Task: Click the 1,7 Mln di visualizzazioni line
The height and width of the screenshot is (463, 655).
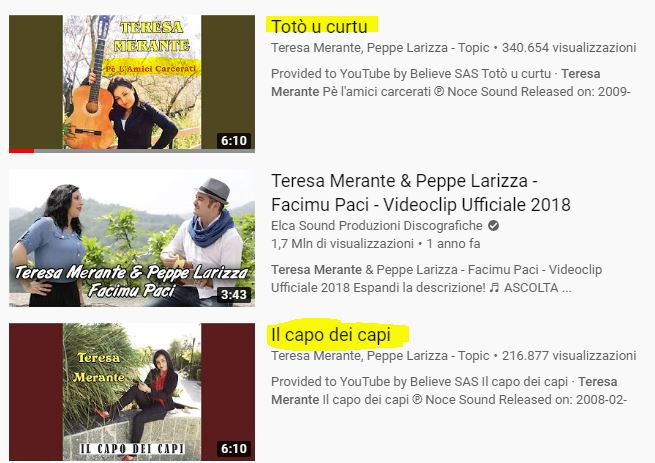Action: pyautogui.click(x=376, y=244)
